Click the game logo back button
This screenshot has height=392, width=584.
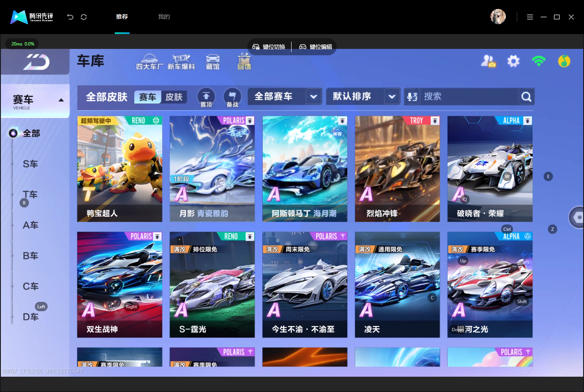[35, 62]
